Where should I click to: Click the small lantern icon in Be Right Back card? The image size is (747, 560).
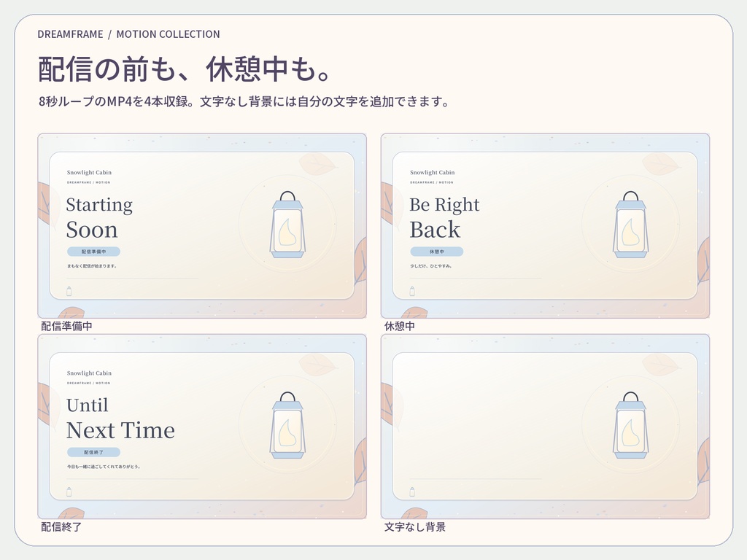(412, 291)
